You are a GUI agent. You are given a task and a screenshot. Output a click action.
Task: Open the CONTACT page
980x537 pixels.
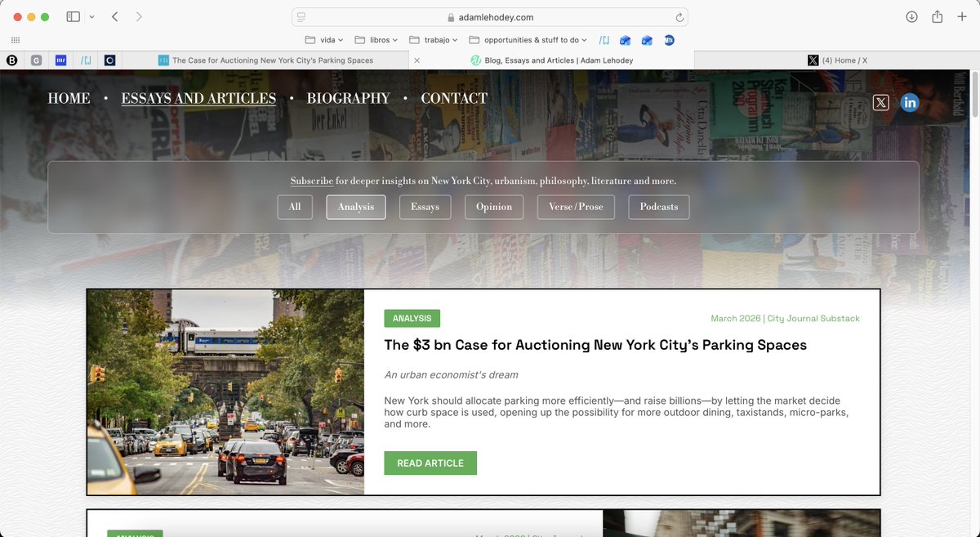click(x=454, y=98)
